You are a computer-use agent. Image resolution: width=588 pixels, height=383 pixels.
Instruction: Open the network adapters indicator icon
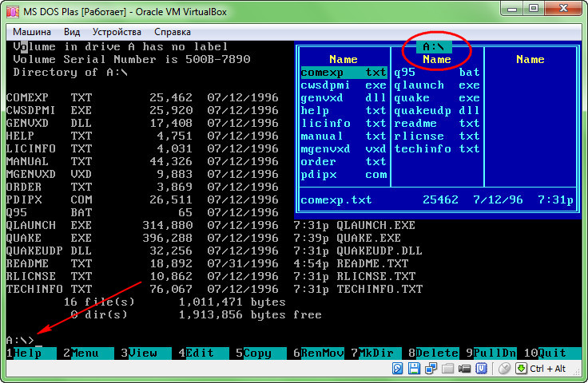click(431, 369)
